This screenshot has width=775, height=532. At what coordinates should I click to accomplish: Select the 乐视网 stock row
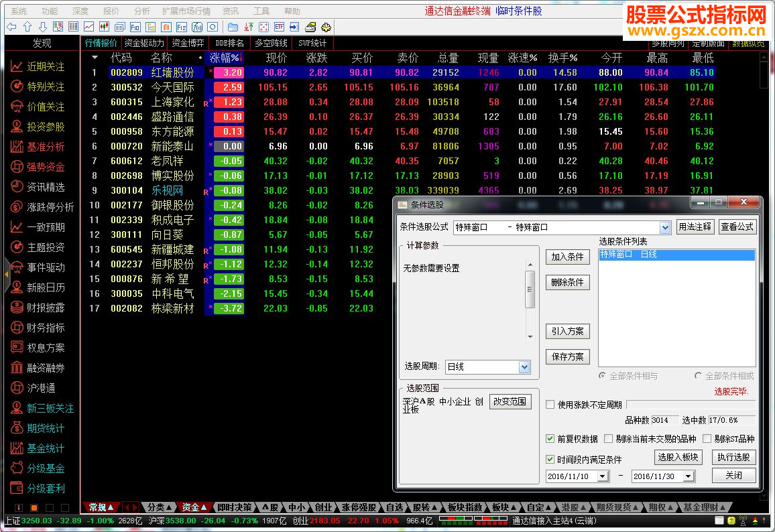coord(398,190)
